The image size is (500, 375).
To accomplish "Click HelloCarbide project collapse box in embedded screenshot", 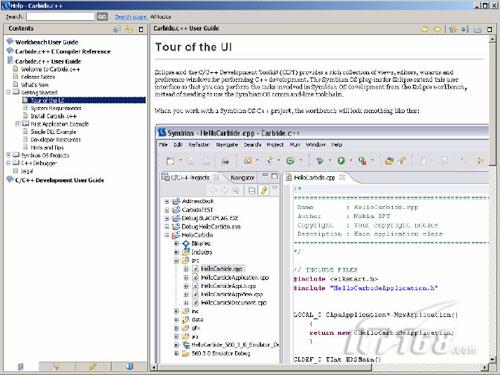I will pos(167,235).
